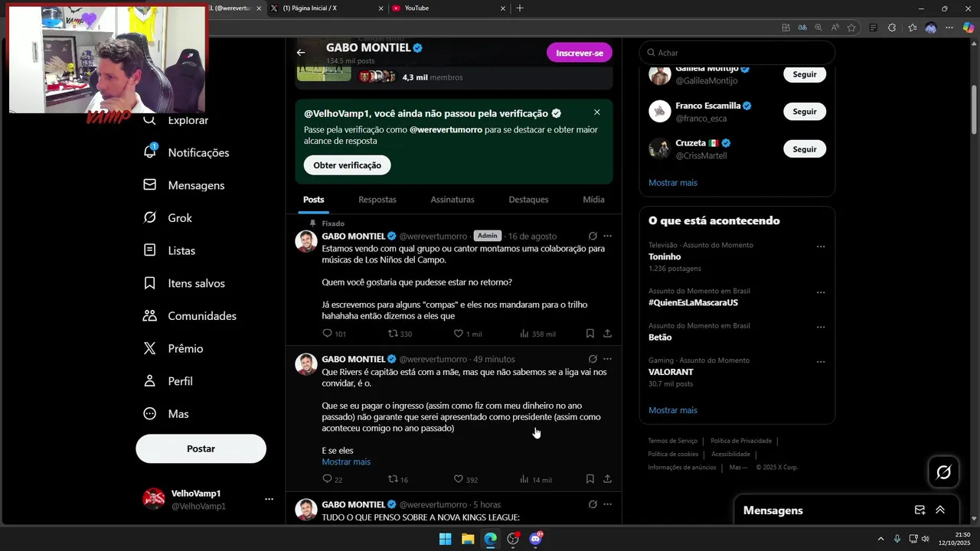
Task: Repost the post with 16 reposts
Action: [398, 479]
